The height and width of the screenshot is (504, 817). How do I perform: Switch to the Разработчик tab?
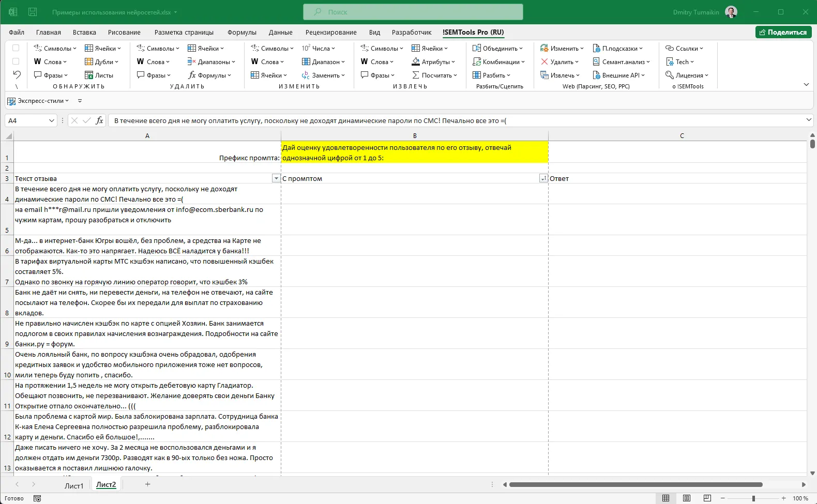coord(412,32)
